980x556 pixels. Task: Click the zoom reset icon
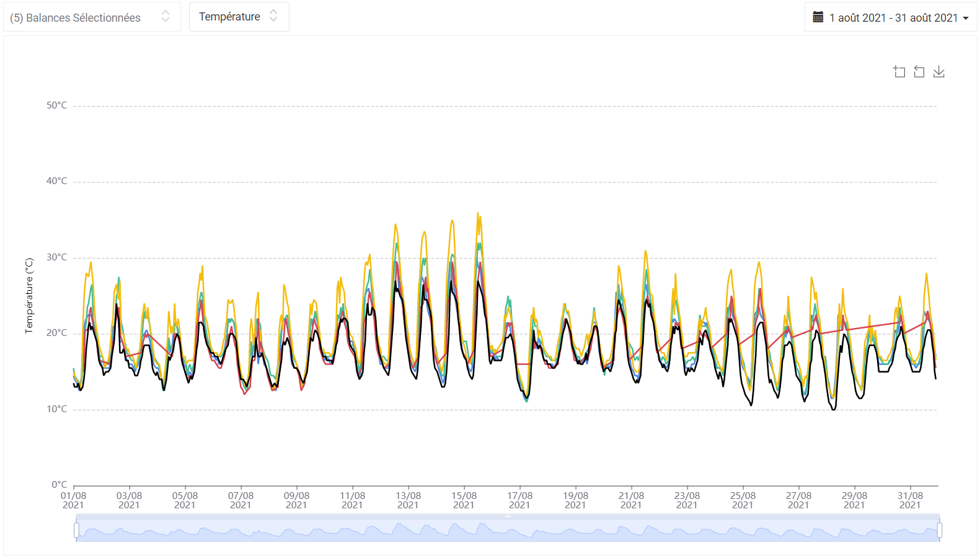click(919, 72)
